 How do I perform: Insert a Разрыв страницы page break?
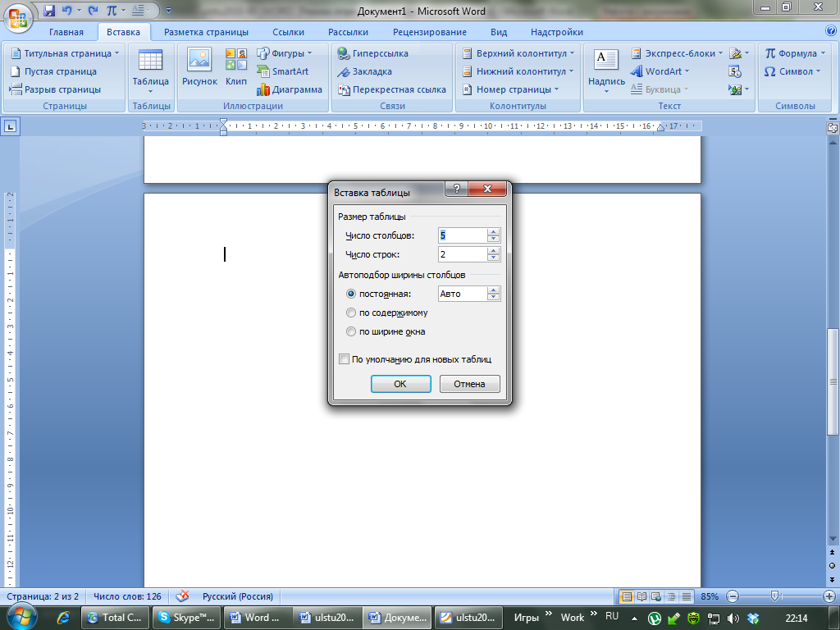pyautogui.click(x=55, y=89)
